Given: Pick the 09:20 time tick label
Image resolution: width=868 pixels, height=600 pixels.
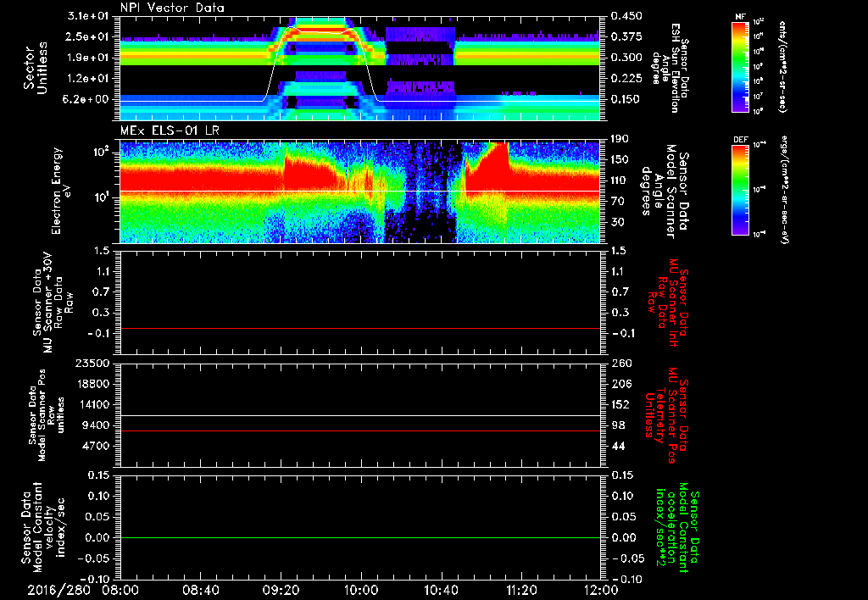Looking at the screenshot, I should pyautogui.click(x=281, y=589).
